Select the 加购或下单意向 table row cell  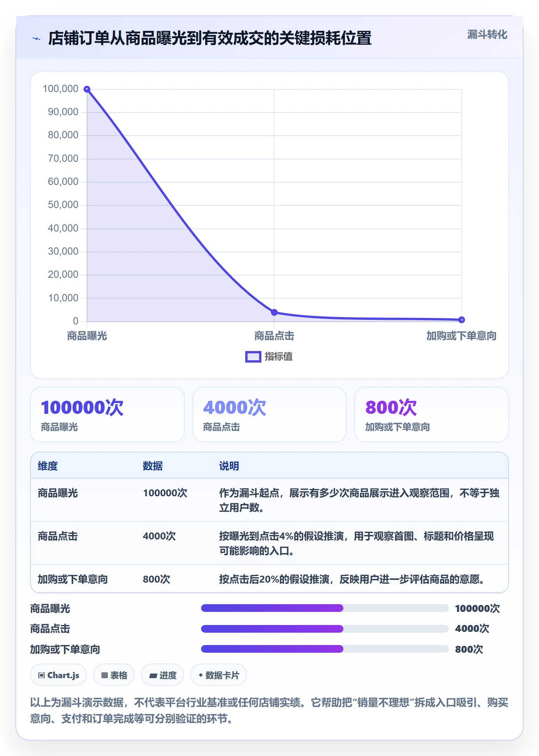73,579
